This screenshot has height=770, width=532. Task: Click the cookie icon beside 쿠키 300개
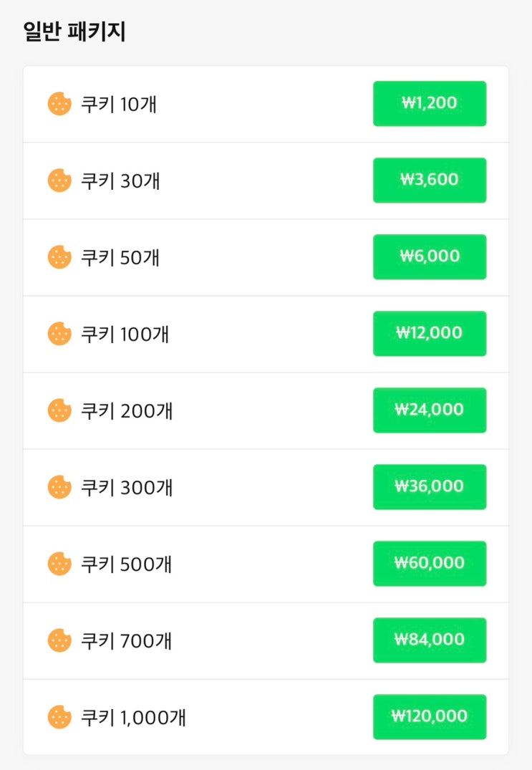pyautogui.click(x=59, y=487)
